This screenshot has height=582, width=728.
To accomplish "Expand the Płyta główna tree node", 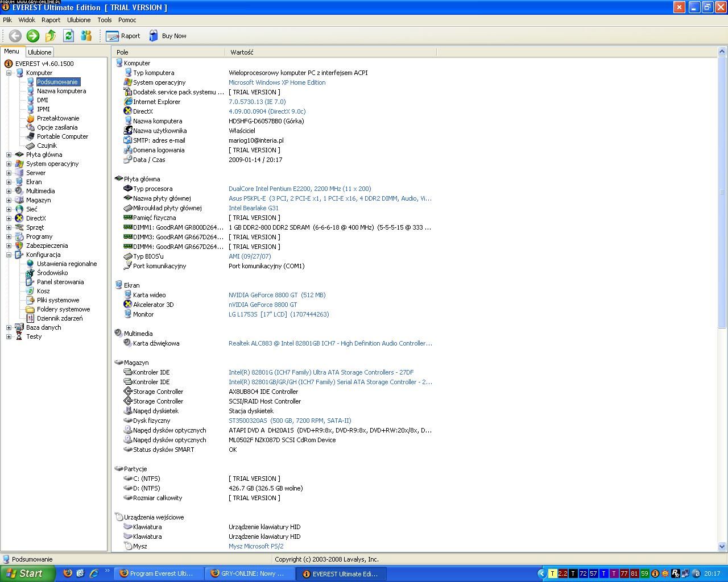I will (x=9, y=155).
